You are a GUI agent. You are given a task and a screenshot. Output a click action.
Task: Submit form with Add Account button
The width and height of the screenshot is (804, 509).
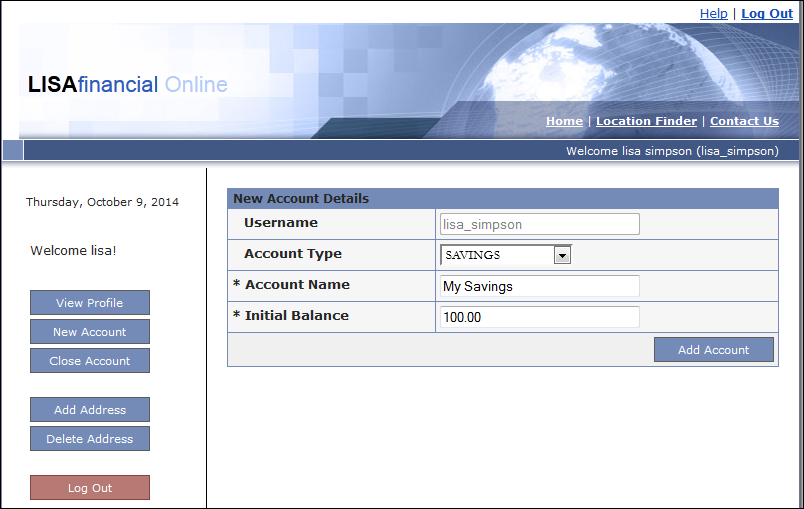[713, 350]
